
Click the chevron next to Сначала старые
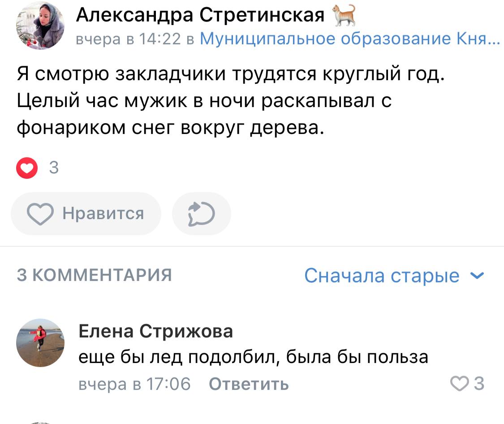[x=478, y=275]
